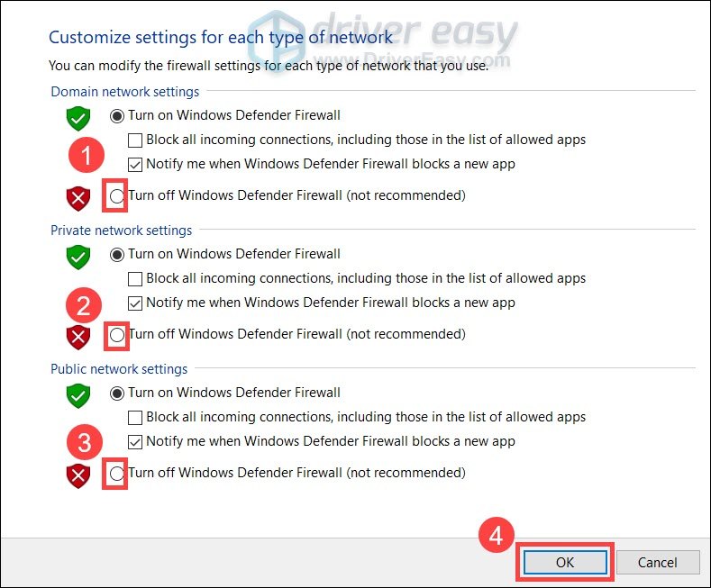Click the 'You can modify the firewall settings' text
The height and width of the screenshot is (588, 711).
click(x=269, y=66)
